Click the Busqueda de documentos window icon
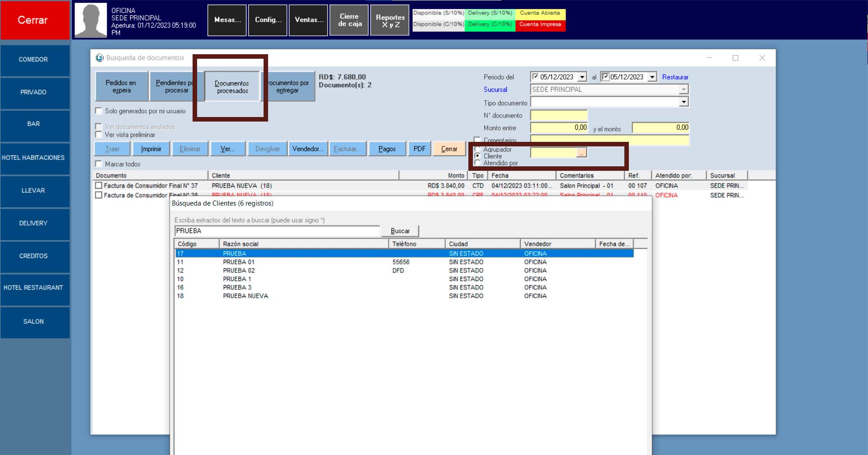Viewport: 868px width, 455px height. pyautogui.click(x=99, y=58)
